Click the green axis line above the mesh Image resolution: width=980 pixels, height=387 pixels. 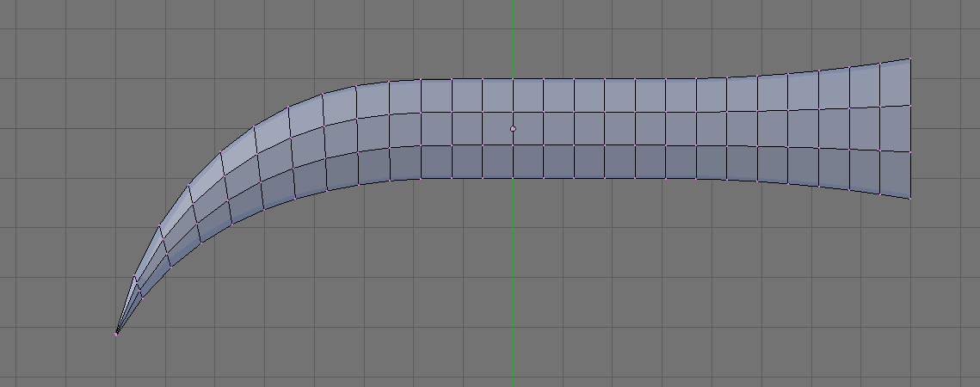[x=513, y=38]
